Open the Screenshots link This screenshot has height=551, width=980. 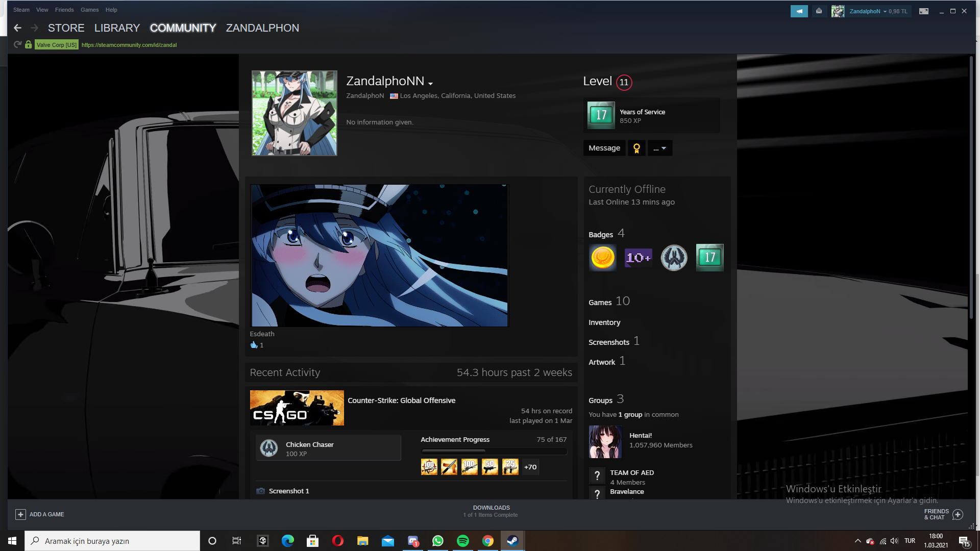point(609,342)
